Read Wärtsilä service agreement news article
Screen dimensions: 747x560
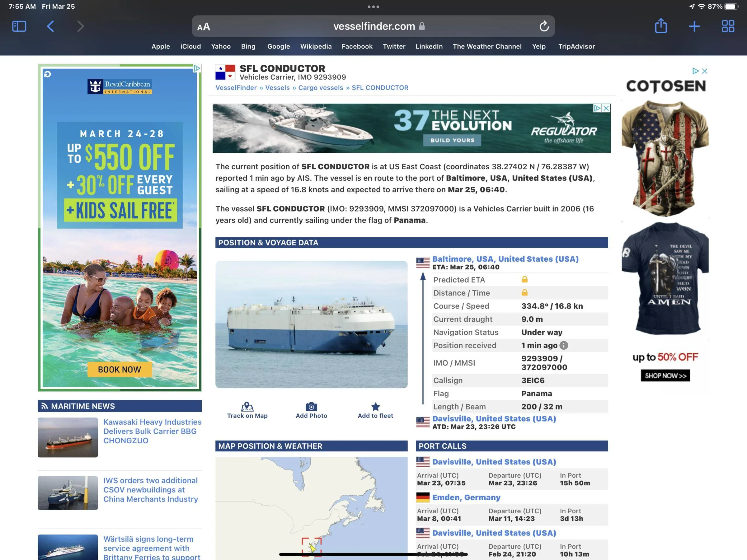[152, 547]
